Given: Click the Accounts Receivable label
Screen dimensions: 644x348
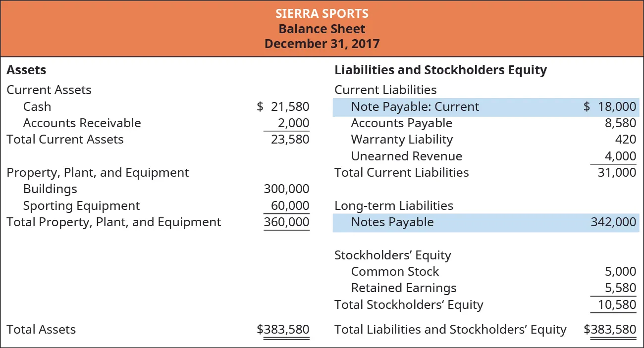Looking at the screenshot, I should click(82, 123).
